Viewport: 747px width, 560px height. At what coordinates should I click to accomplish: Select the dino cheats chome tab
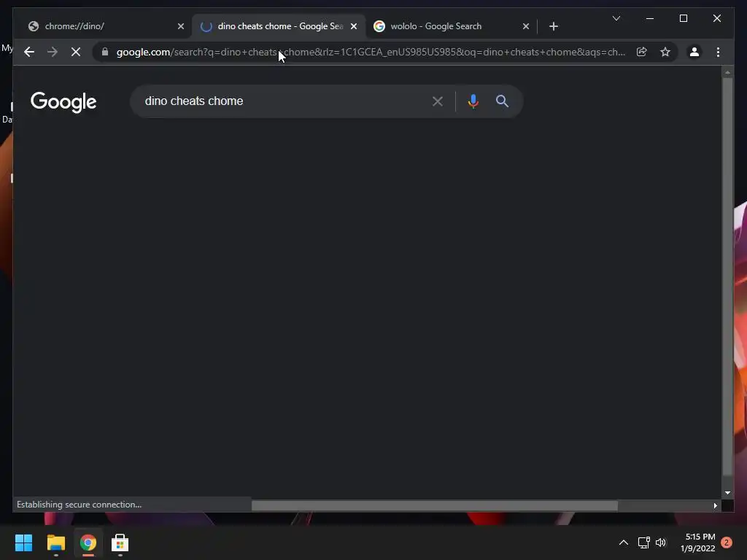pos(279,26)
